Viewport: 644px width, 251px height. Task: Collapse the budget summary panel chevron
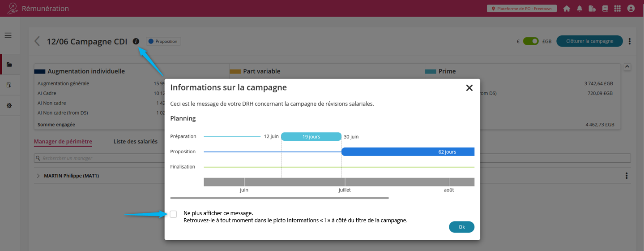(x=627, y=67)
